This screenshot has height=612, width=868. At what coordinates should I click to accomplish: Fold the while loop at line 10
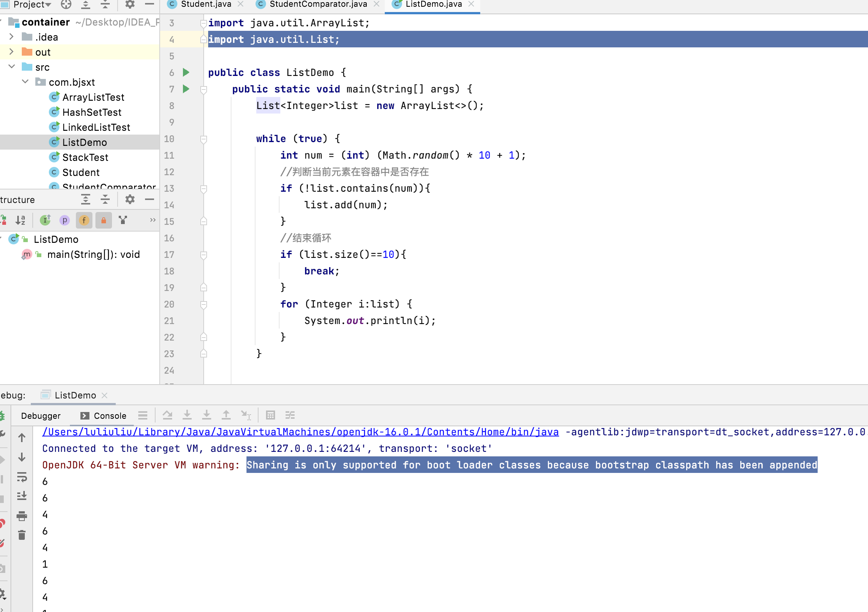coord(204,139)
